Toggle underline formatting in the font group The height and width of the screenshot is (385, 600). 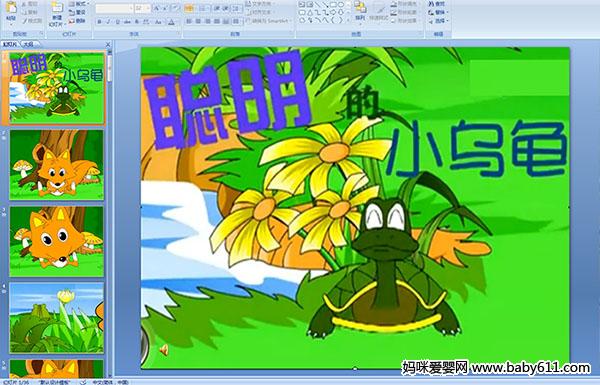117,22
